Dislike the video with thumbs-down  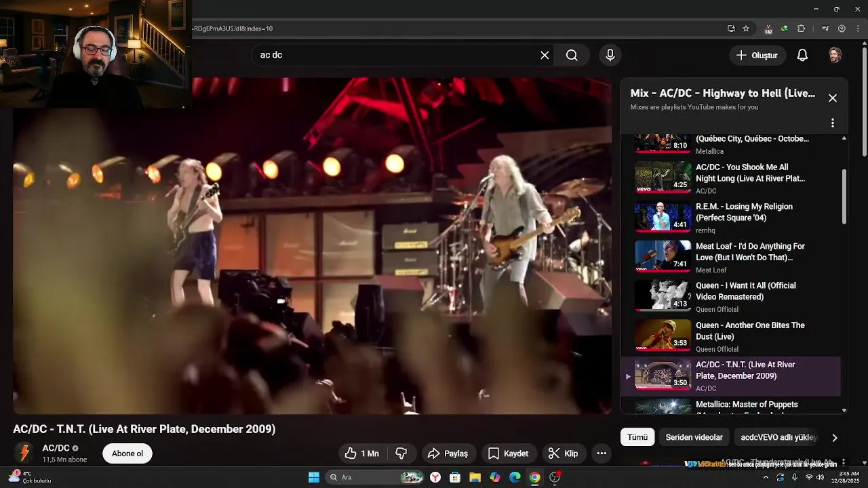click(x=401, y=453)
